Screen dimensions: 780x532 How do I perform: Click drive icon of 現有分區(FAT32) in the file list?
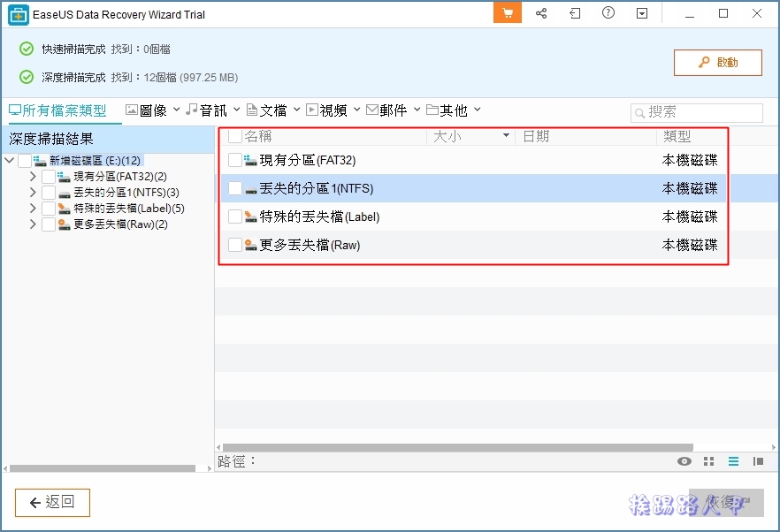coord(250,160)
